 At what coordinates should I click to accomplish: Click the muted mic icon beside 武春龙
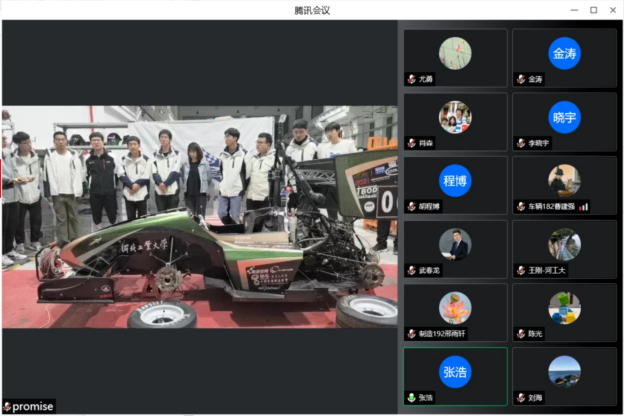point(411,270)
